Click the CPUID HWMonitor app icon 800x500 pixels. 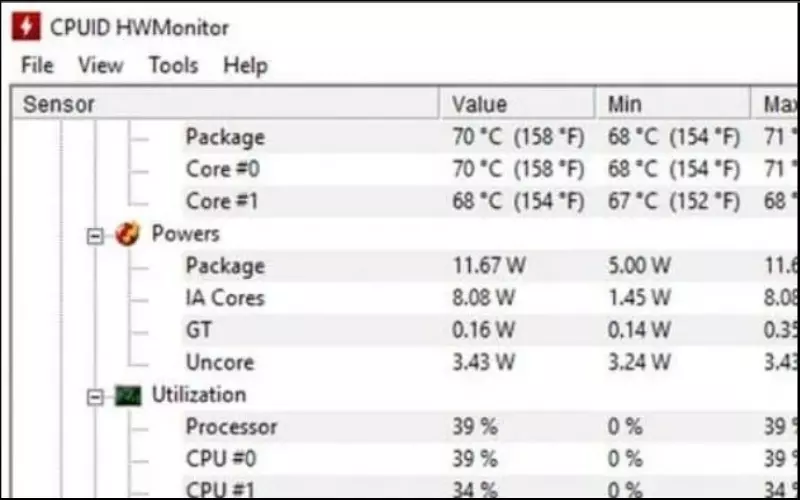click(x=26, y=26)
